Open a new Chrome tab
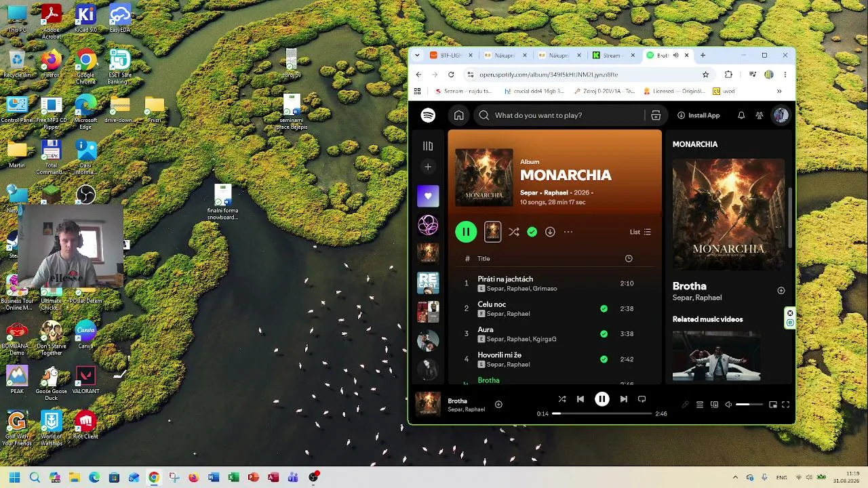The height and width of the screenshot is (488, 868). [x=703, y=56]
